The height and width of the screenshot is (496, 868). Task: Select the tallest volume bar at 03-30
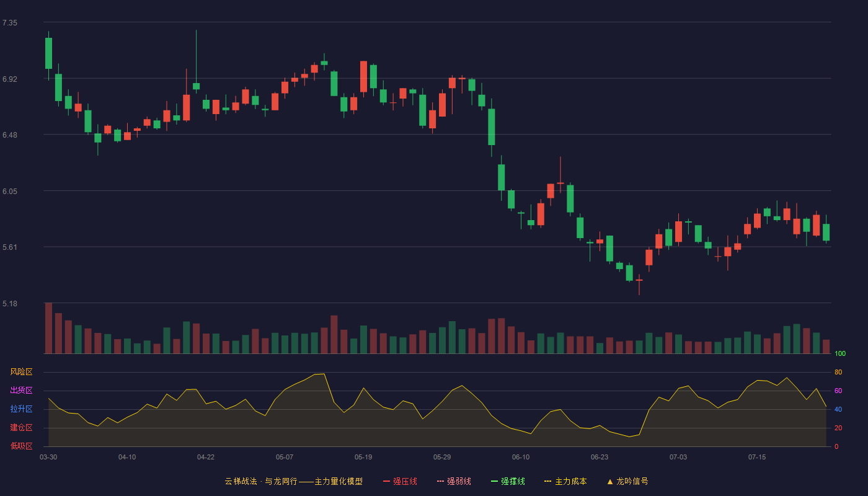48,328
